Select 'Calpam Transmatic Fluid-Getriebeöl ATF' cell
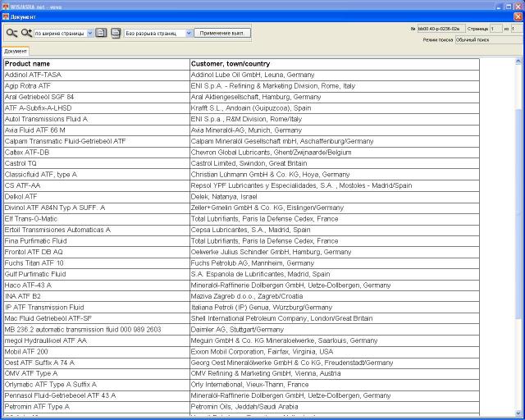 click(x=97, y=141)
